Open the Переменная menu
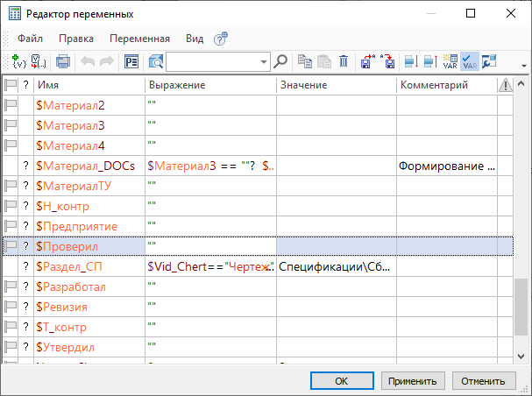The height and width of the screenshot is (396, 532). (x=139, y=39)
